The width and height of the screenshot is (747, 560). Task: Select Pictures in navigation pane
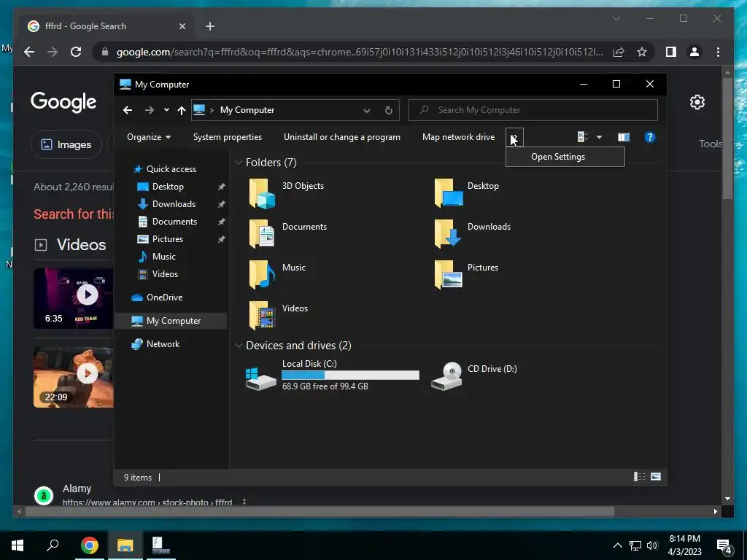tap(160, 239)
